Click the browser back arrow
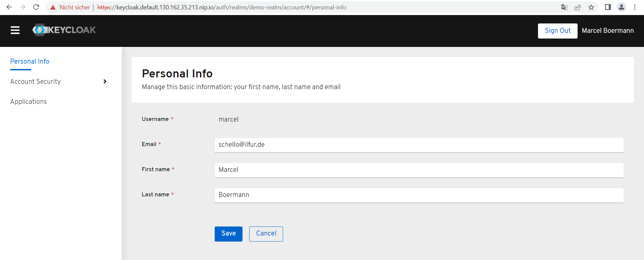Image resolution: width=644 pixels, height=260 pixels. [9, 7]
